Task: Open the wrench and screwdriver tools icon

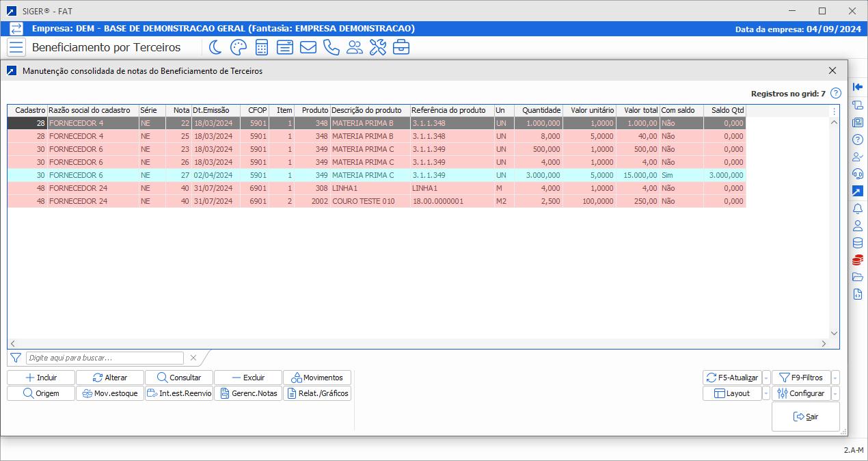Action: [377, 47]
